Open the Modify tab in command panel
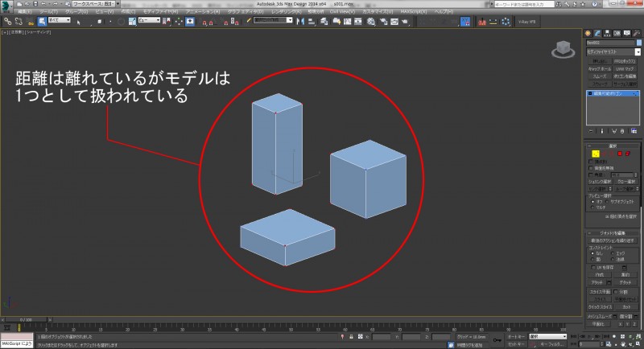Image resolution: width=644 pixels, height=349 pixels. pos(597,31)
